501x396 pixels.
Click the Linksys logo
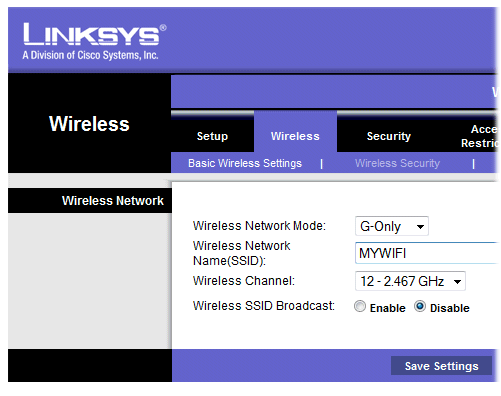coord(94,34)
